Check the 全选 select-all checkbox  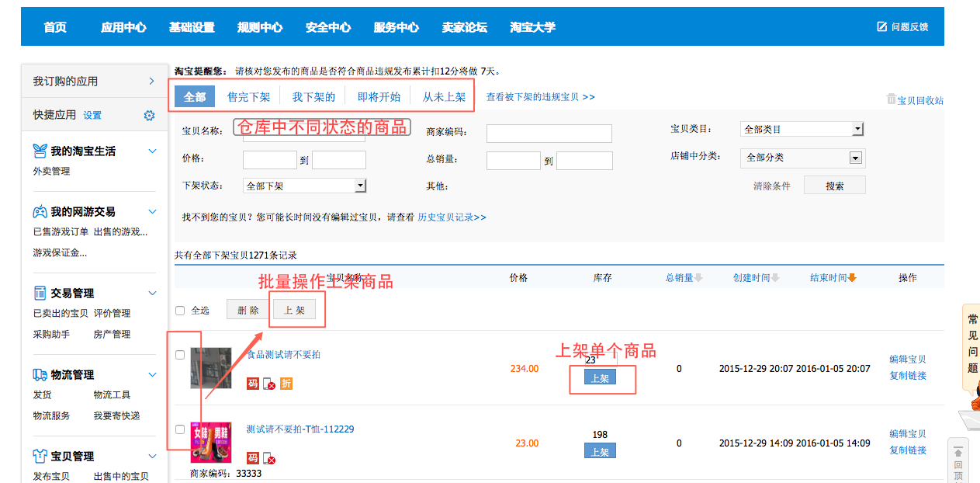tap(180, 311)
